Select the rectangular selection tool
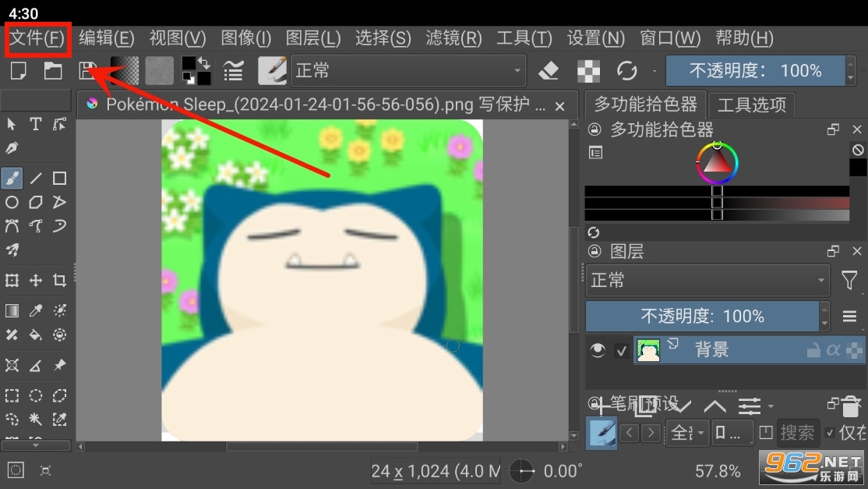This screenshot has width=868, height=489. click(12, 395)
